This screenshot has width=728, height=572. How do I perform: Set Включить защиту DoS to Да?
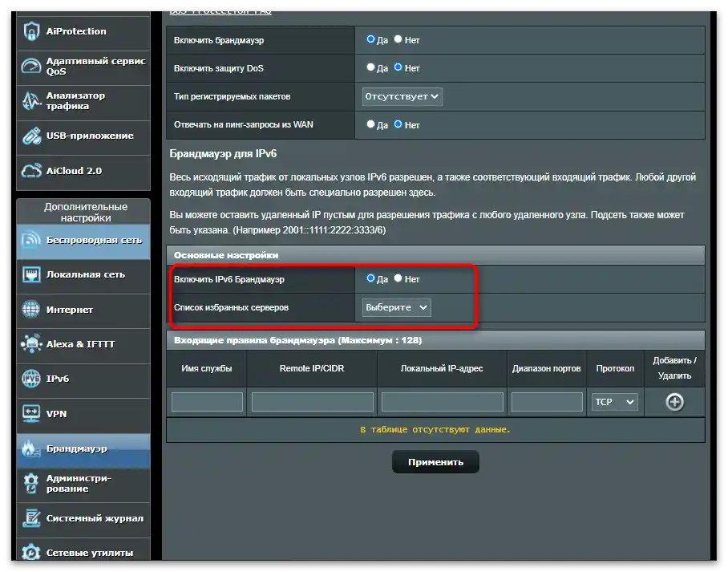coord(370,67)
